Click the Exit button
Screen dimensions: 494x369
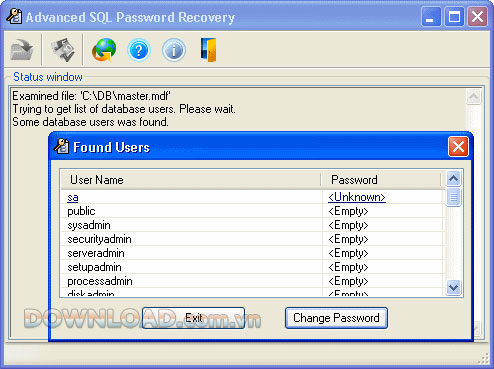(194, 318)
